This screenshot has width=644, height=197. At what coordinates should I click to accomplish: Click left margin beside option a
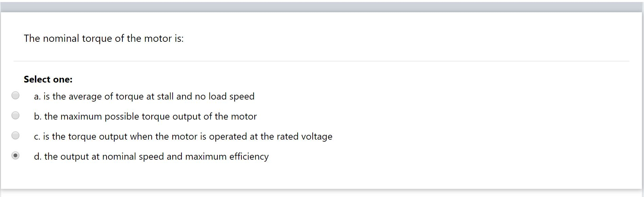[x=7, y=95]
